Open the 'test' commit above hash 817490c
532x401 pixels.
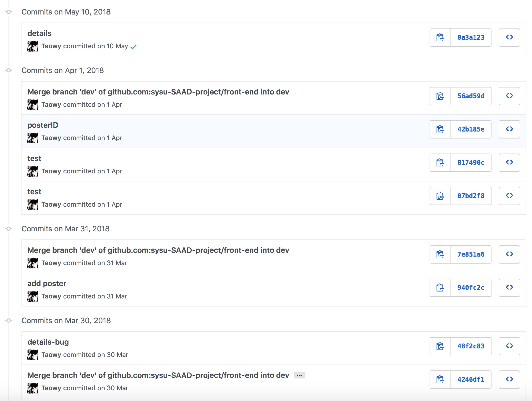click(x=34, y=158)
